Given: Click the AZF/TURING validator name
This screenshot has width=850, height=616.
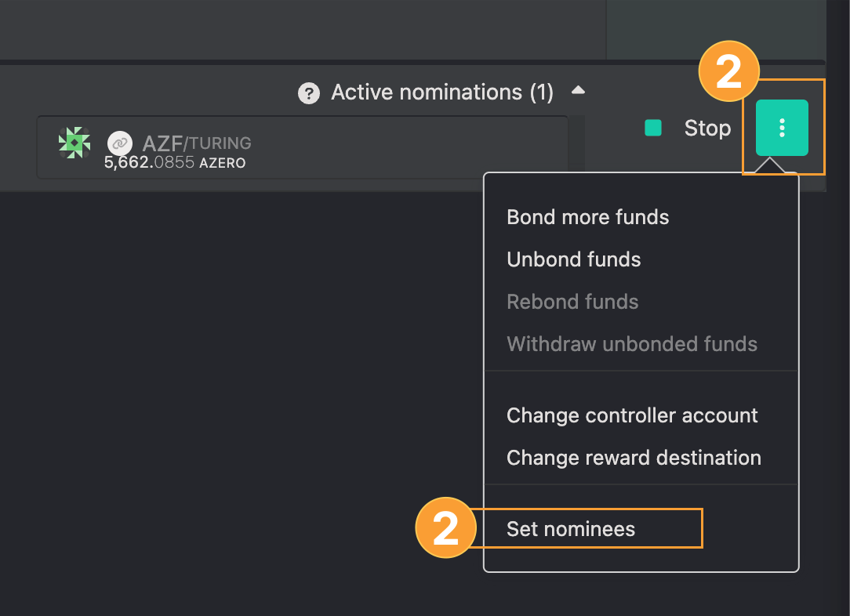Looking at the screenshot, I should click(x=197, y=143).
